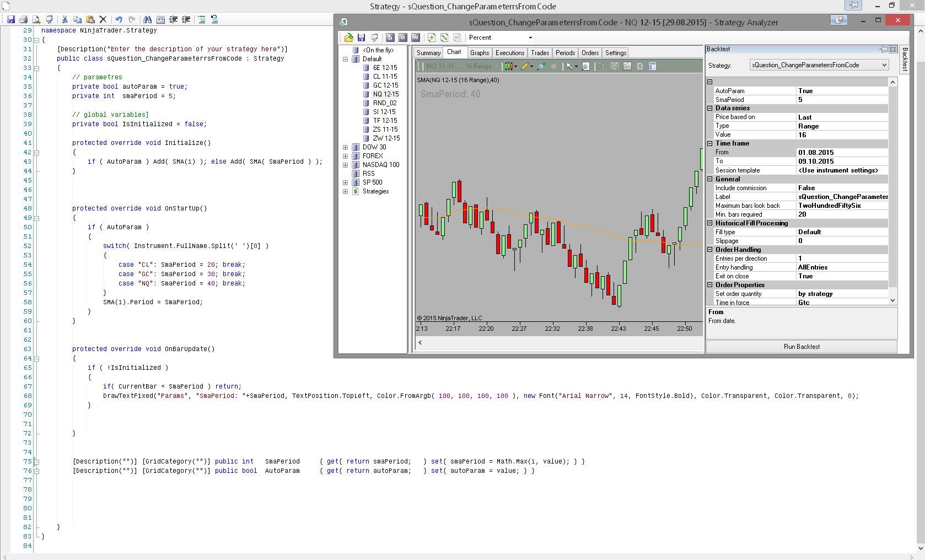Switch to the Summary tab

428,53
